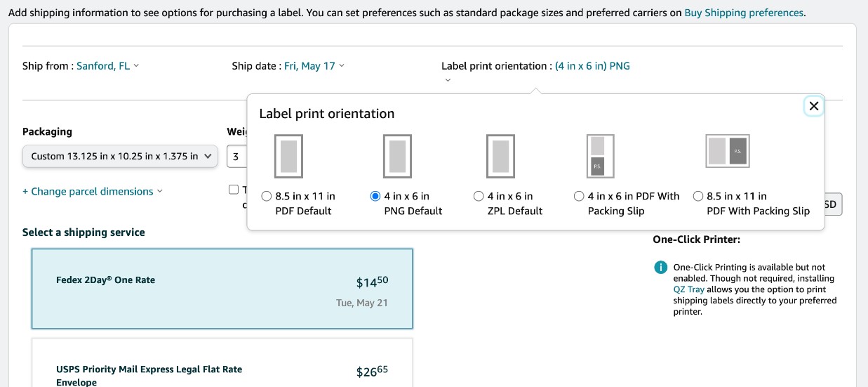Select USPS Priority Mail Express Legal Flat Rate
The width and height of the screenshot is (868, 387).
coord(222,372)
